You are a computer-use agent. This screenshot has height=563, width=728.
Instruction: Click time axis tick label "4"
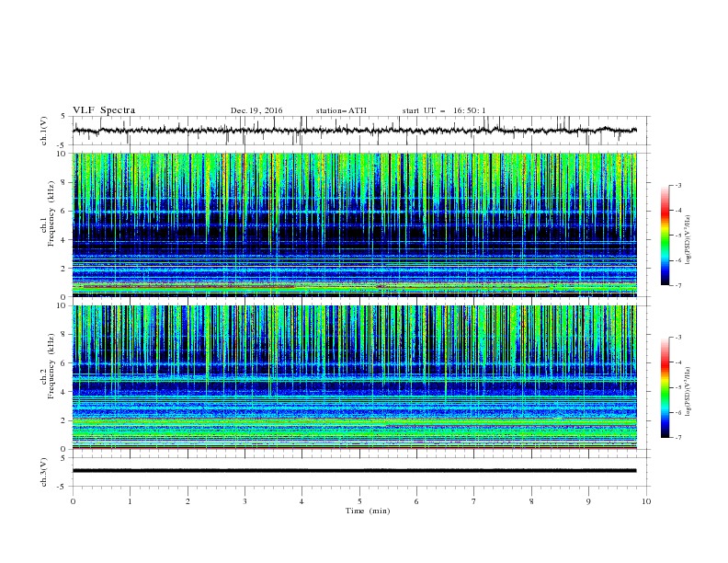[x=301, y=501]
